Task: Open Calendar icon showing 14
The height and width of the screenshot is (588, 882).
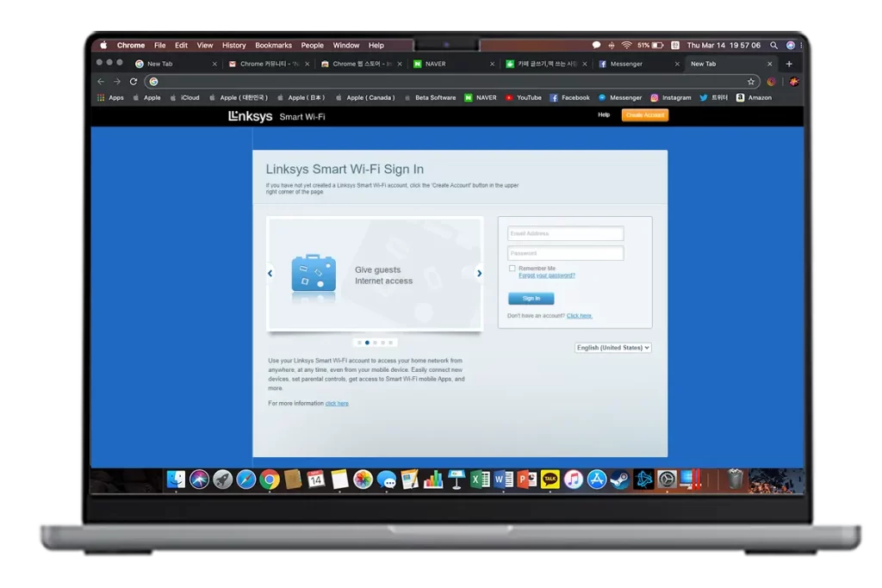Action: (x=316, y=480)
